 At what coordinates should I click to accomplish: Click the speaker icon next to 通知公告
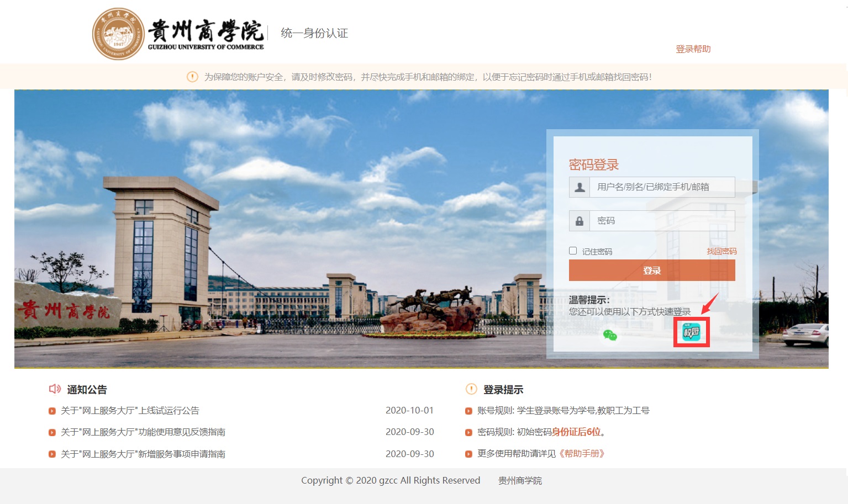[x=55, y=389]
